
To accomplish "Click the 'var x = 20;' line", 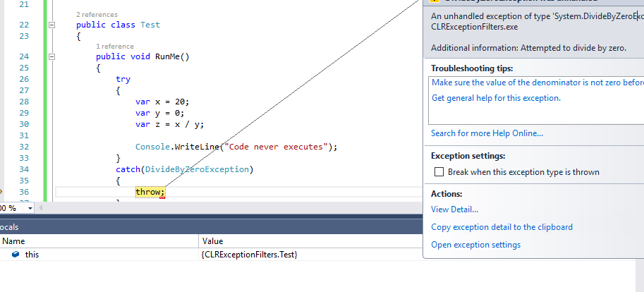I will click(162, 102).
